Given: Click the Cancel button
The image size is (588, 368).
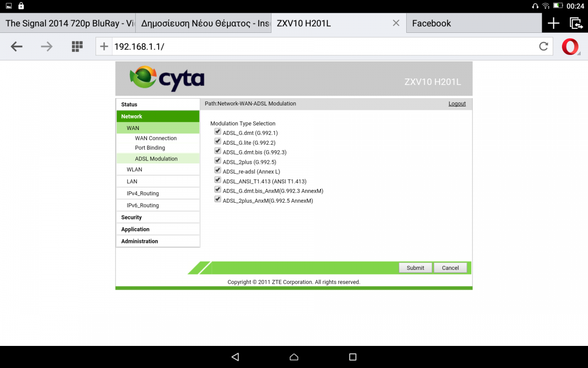Looking at the screenshot, I should [450, 268].
